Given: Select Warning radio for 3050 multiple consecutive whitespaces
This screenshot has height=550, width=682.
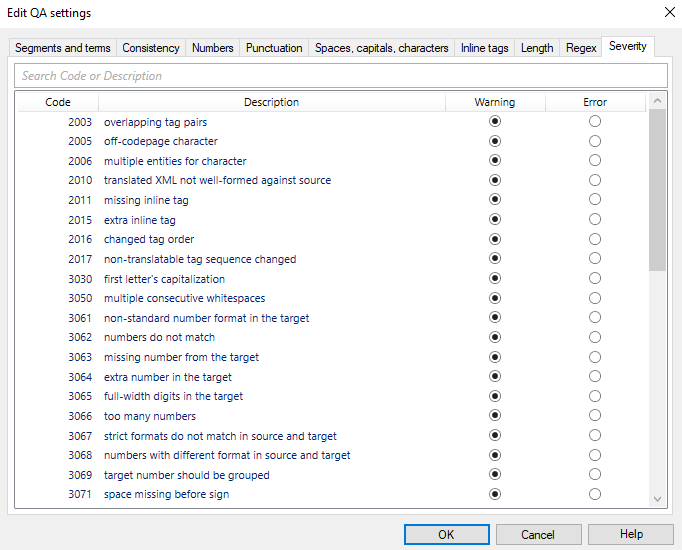Looking at the screenshot, I should click(495, 298).
